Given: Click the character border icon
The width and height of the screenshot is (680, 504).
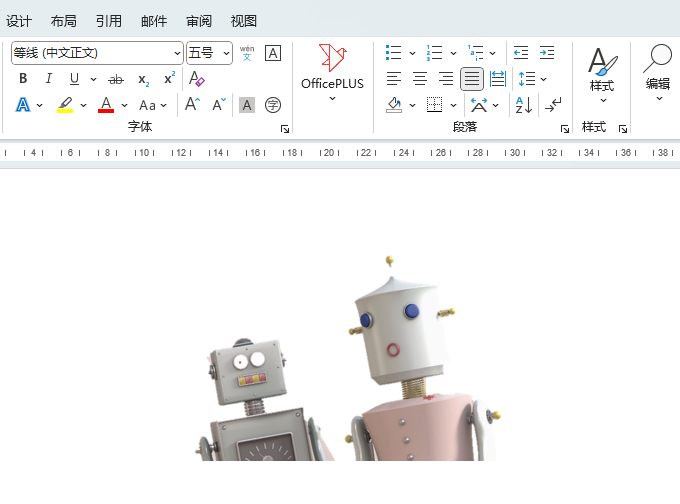Looking at the screenshot, I should click(x=273, y=53).
